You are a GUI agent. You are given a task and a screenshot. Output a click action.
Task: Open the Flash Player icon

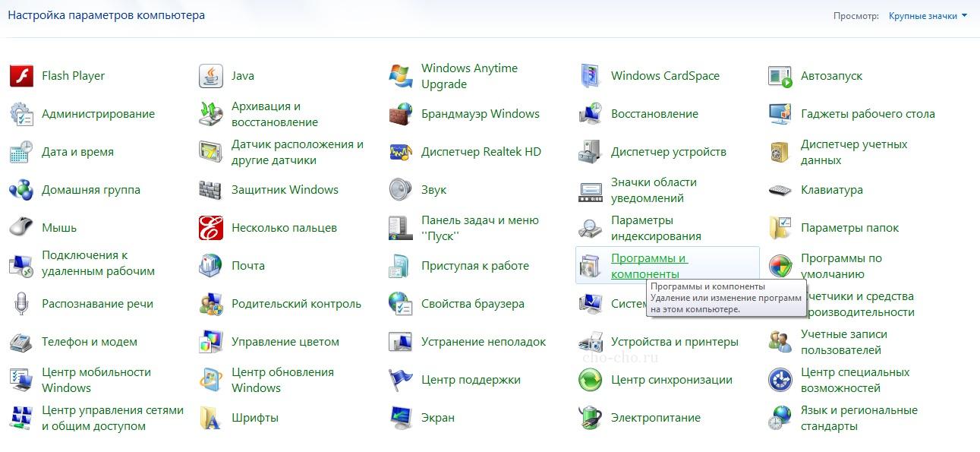coord(21,76)
